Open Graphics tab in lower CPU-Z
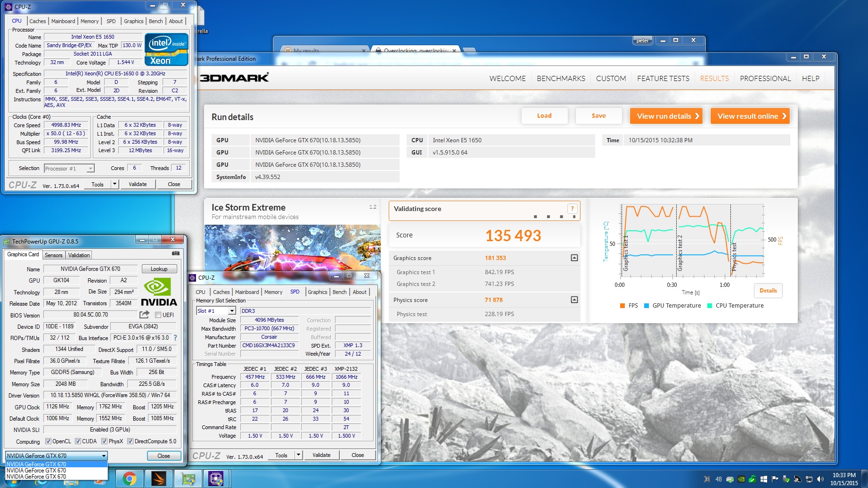The height and width of the screenshot is (488, 868). [x=318, y=292]
